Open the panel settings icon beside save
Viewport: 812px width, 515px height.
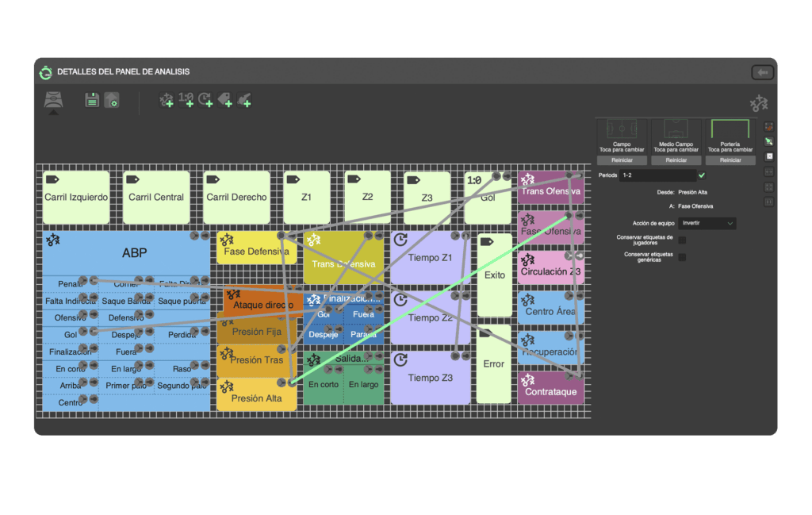point(112,101)
